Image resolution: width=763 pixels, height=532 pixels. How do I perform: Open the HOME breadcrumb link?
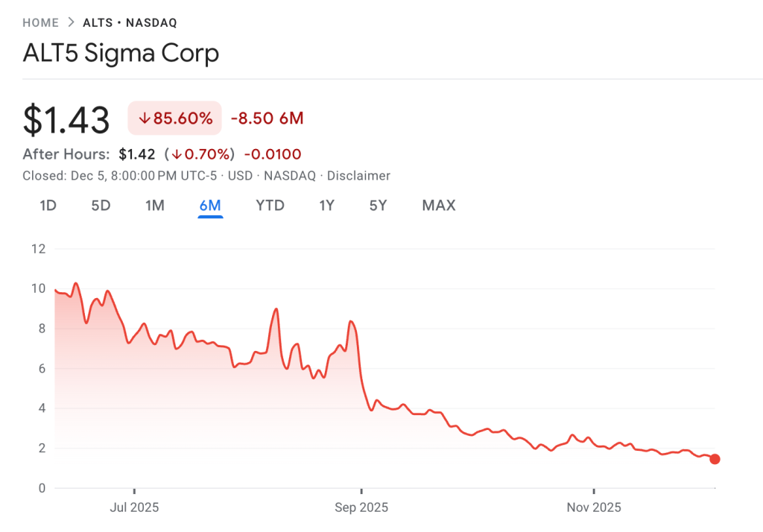click(40, 22)
